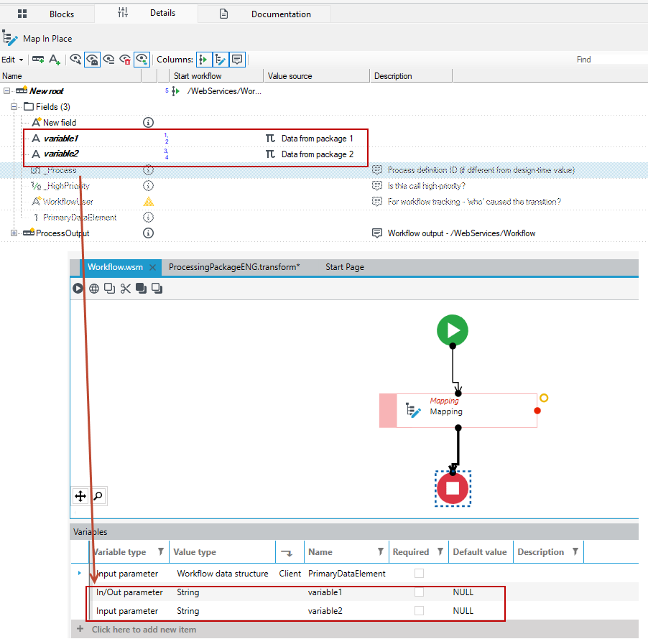The image size is (648, 644).
Task: Expand the ProcessOutput tree node
Action: [14, 233]
